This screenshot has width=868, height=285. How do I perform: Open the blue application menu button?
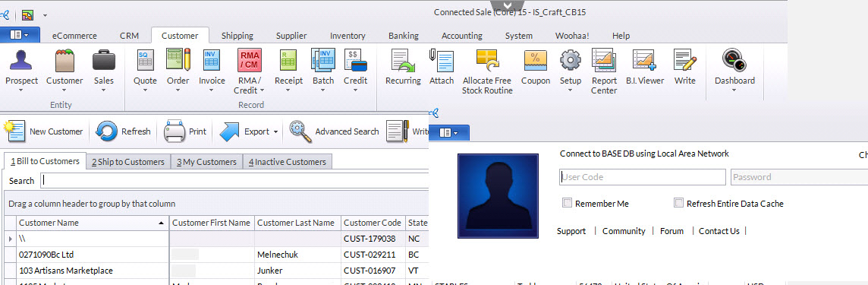pos(20,34)
